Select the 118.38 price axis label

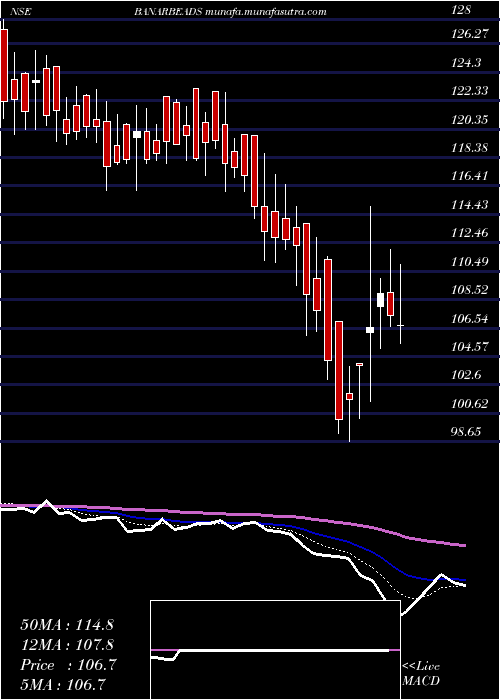(x=468, y=148)
